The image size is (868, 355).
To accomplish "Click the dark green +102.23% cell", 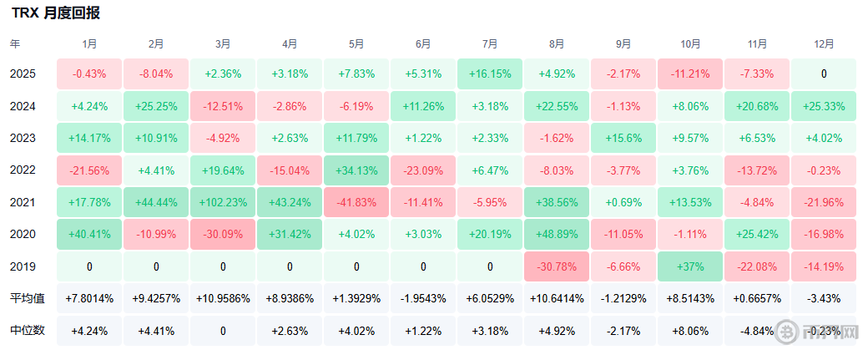I will pyautogui.click(x=223, y=202).
